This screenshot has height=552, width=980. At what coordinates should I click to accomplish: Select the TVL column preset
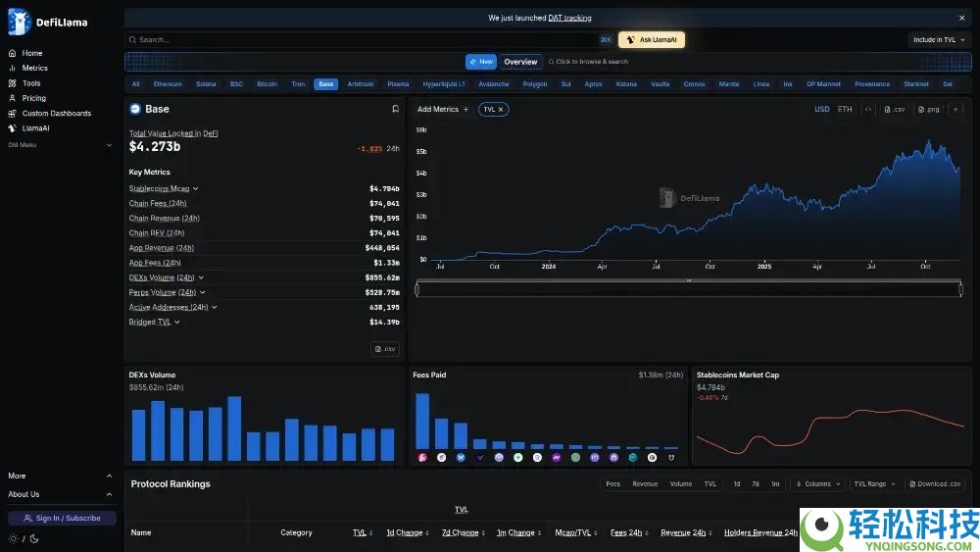(x=710, y=484)
